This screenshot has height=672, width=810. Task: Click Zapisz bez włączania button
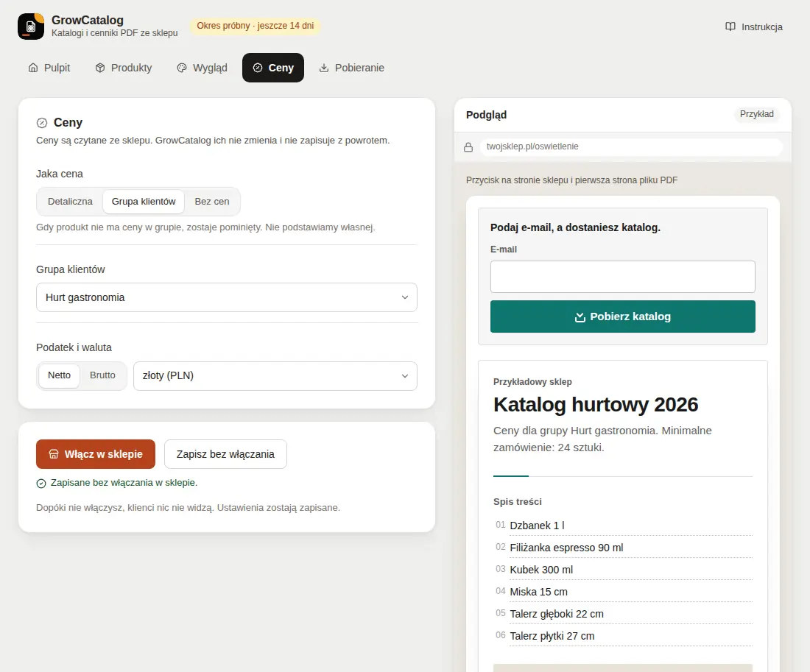tap(225, 454)
